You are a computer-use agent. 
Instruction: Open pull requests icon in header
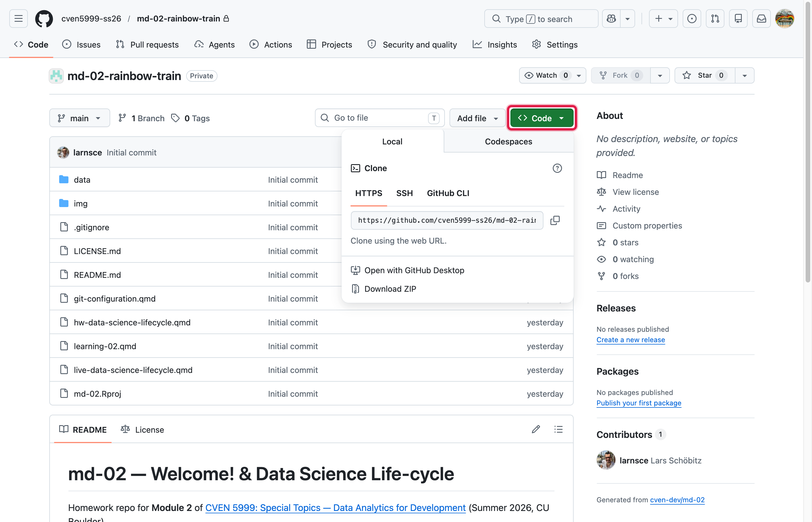[715, 19]
